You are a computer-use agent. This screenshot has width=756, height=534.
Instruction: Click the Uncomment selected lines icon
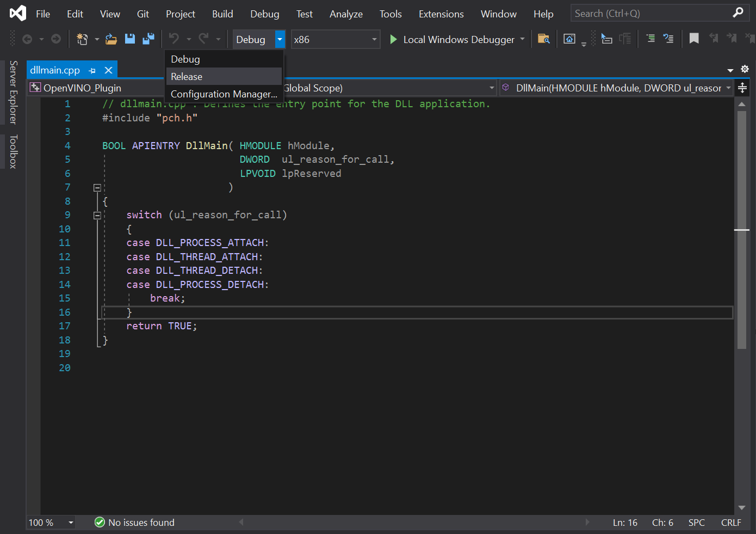tap(668, 39)
